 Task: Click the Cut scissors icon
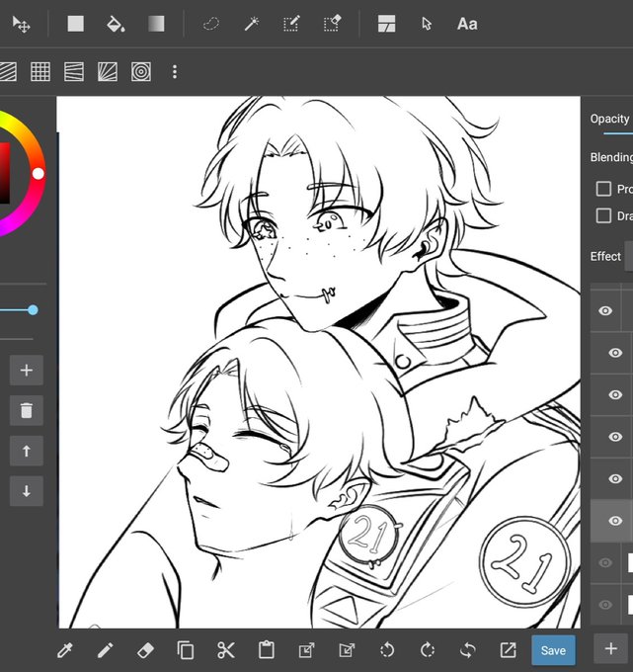pos(226,650)
